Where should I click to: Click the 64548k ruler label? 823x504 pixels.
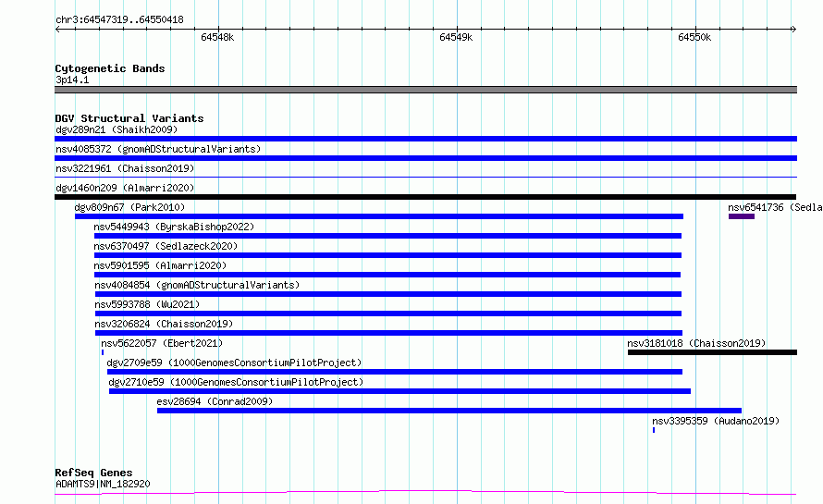pyautogui.click(x=217, y=37)
